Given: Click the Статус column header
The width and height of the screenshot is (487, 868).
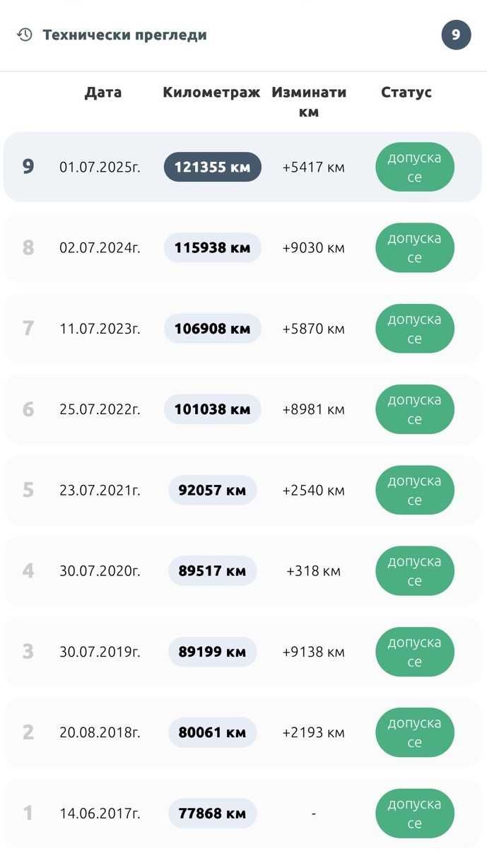Looking at the screenshot, I should (406, 92).
